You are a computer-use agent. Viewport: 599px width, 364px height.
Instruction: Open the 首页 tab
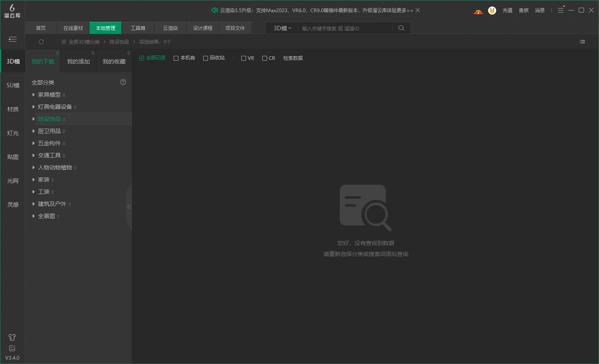coord(41,28)
